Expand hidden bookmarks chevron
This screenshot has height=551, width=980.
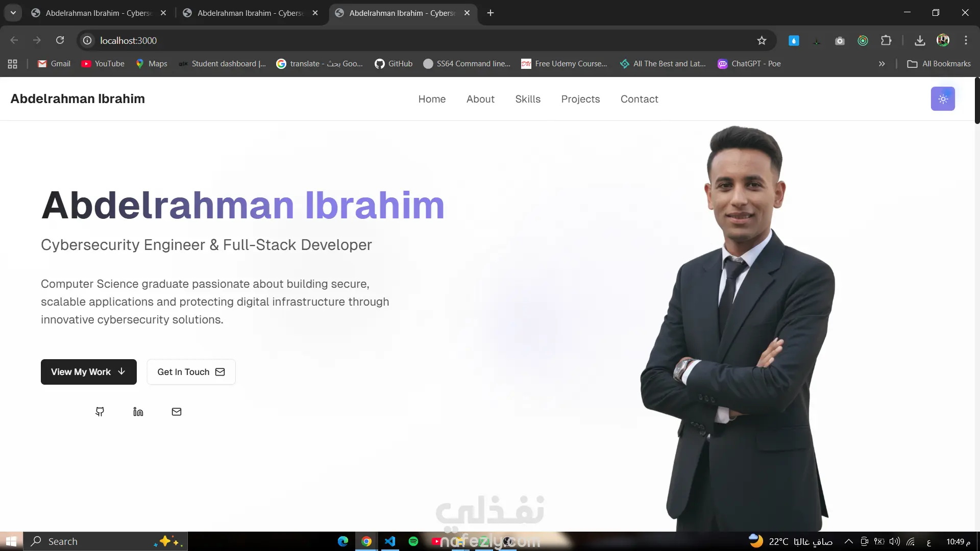coord(881,64)
